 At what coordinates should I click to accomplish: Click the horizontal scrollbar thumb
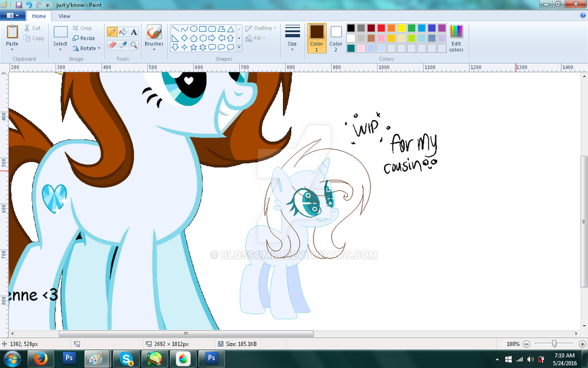186,333
